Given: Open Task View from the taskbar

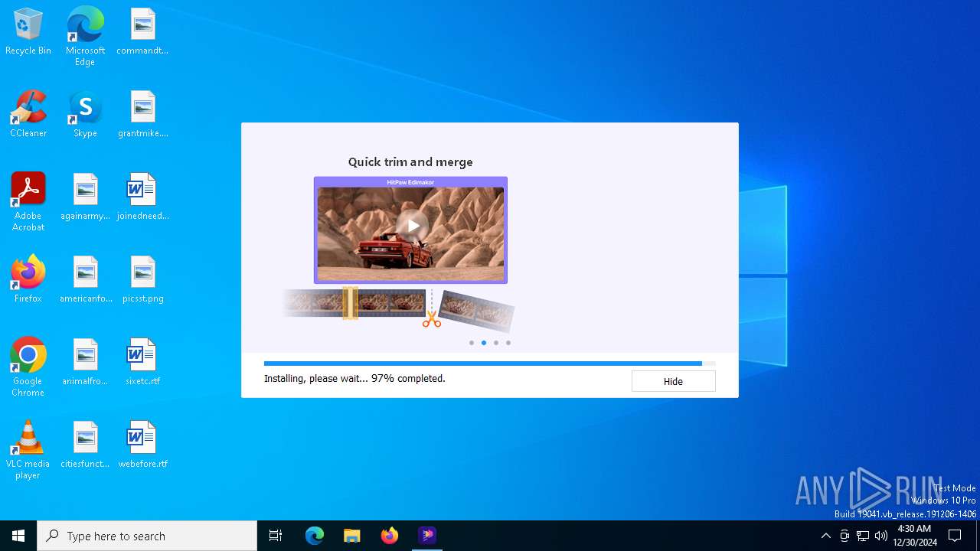Looking at the screenshot, I should [276, 536].
